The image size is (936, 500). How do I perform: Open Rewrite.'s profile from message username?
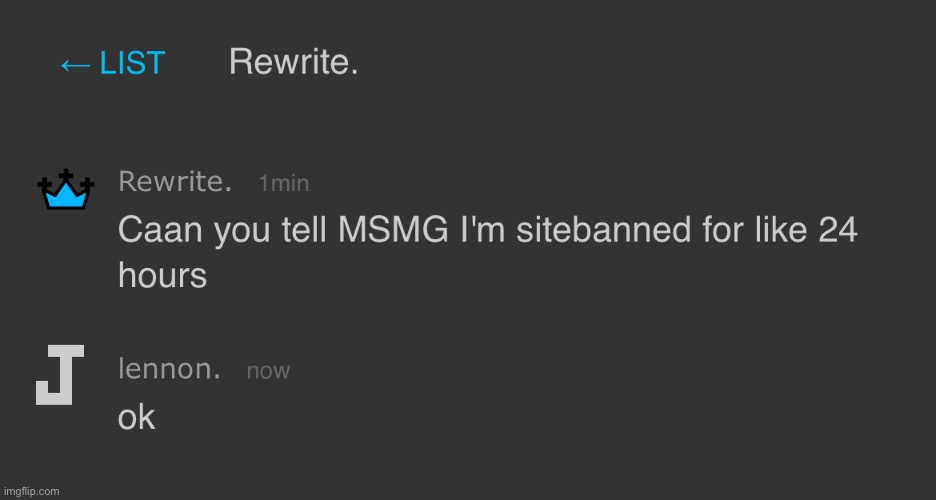click(x=175, y=182)
